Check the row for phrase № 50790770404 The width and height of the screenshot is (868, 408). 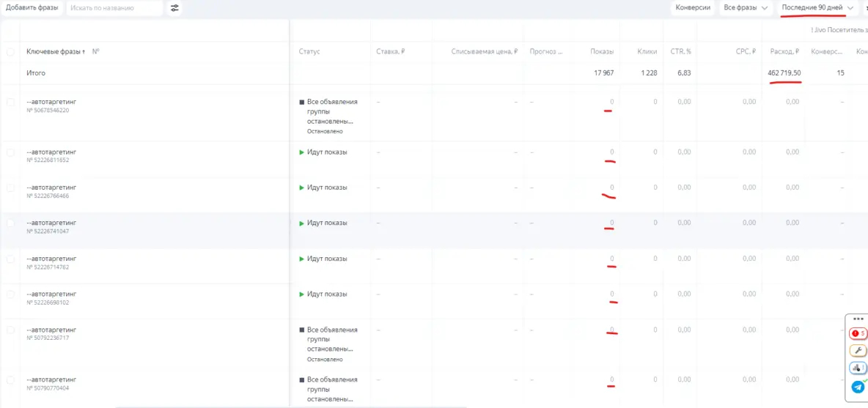[x=10, y=380]
